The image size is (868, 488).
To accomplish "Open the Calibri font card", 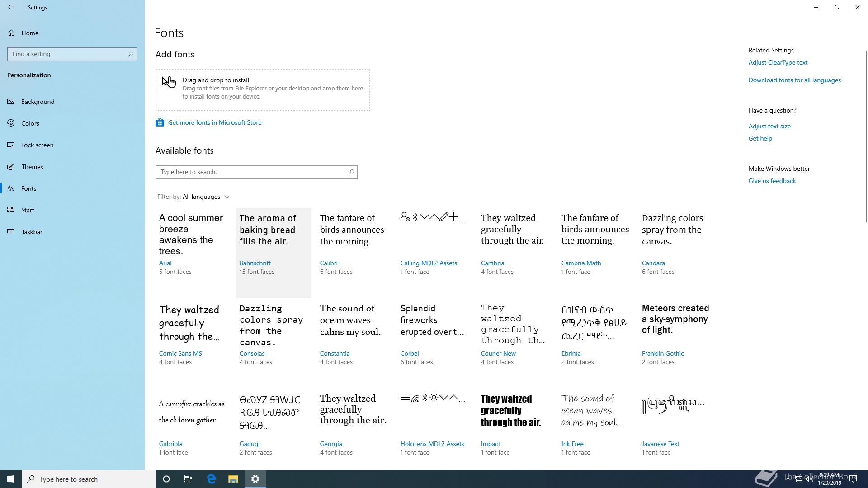I will [x=354, y=253].
